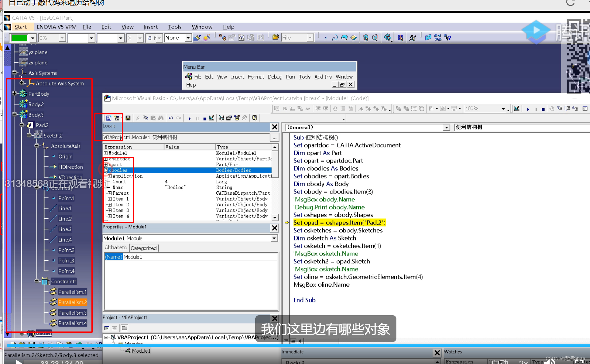Click the VBA Help question mark icon

pyautogui.click(x=254, y=118)
